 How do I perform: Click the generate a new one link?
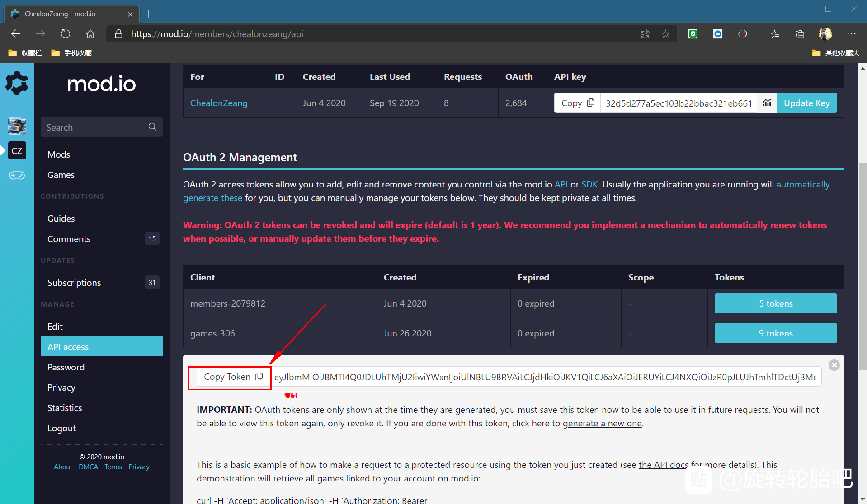pos(602,423)
